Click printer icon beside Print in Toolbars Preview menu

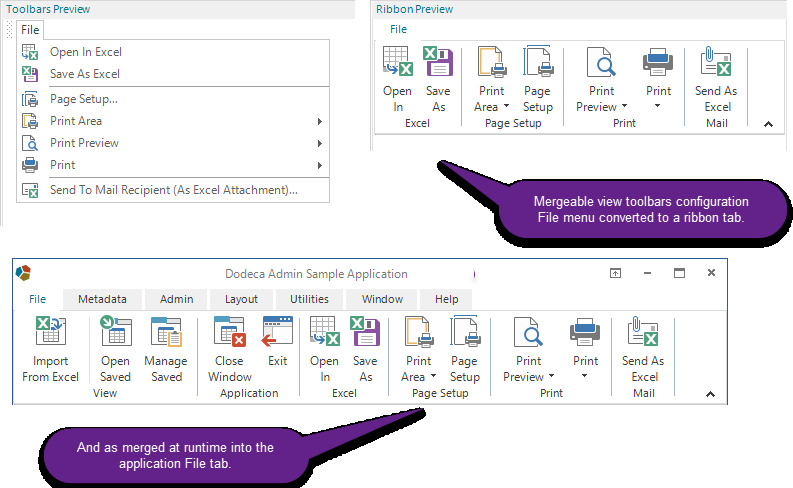coord(30,165)
